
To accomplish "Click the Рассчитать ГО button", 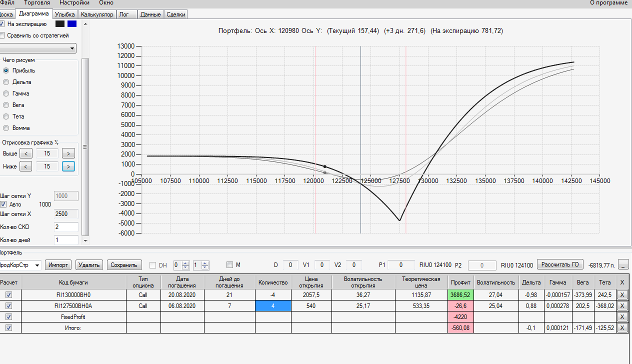I will tap(560, 264).
